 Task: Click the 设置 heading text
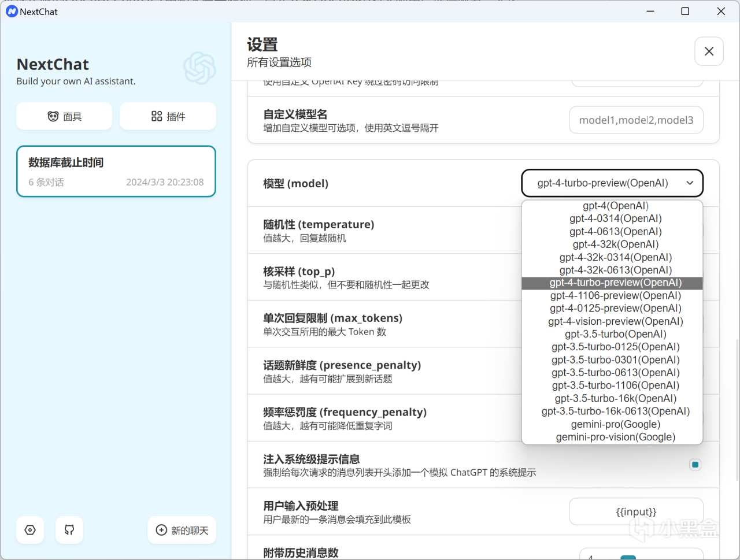(262, 44)
